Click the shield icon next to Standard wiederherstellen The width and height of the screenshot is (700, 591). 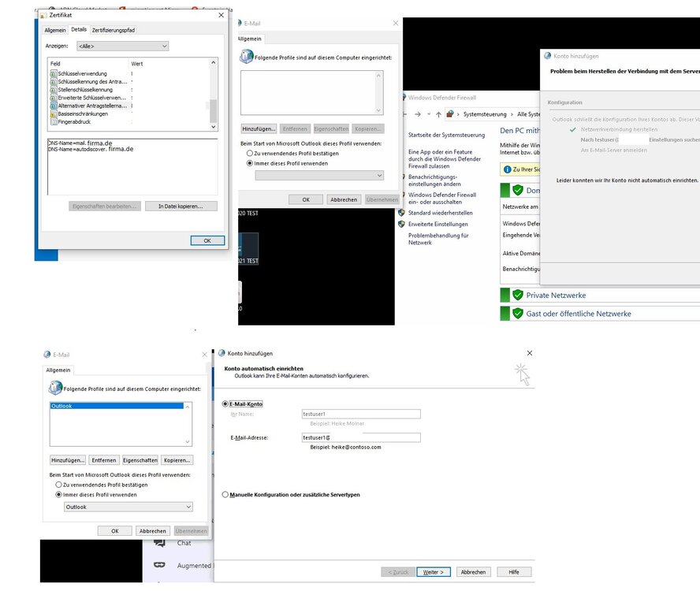401,213
